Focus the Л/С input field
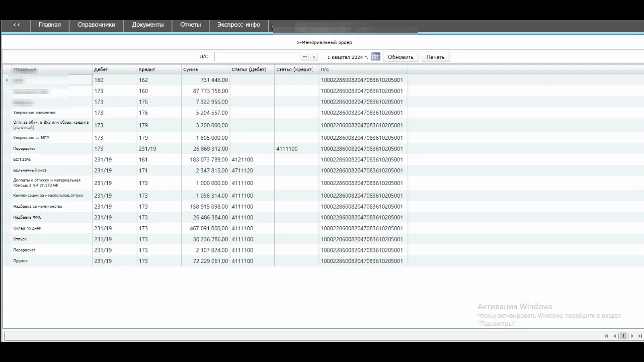 (257, 57)
